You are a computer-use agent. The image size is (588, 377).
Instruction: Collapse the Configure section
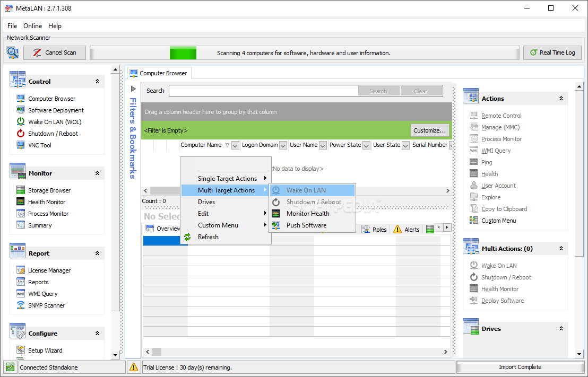click(x=97, y=333)
